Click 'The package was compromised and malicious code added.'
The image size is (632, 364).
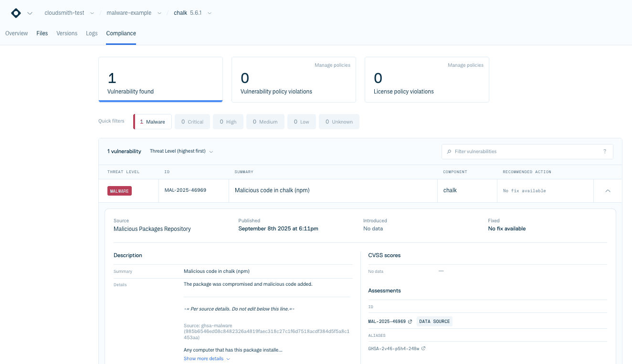[248, 284]
